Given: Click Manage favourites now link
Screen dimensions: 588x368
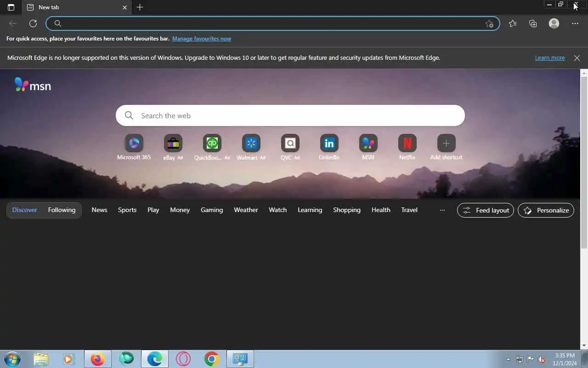Looking at the screenshot, I should 202,39.
